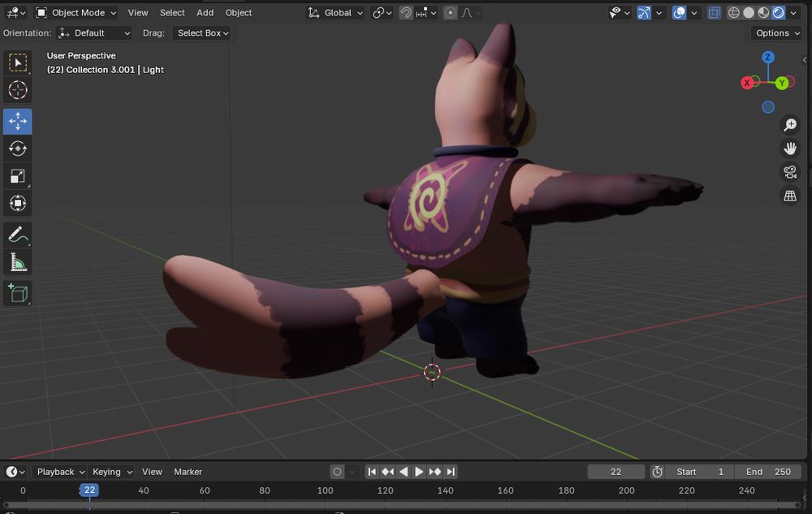812x514 pixels.
Task: Switch to Material Preview shading
Action: [763, 13]
